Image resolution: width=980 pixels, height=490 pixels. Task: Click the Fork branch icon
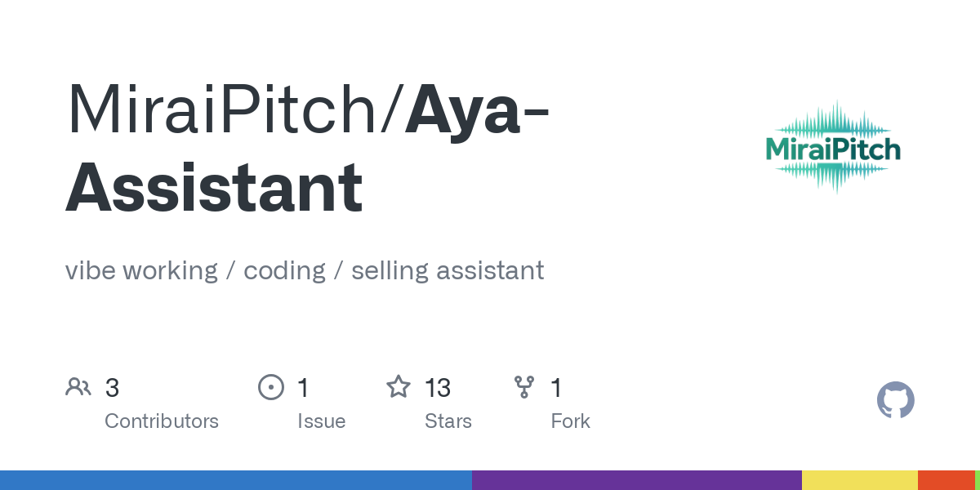click(x=523, y=387)
